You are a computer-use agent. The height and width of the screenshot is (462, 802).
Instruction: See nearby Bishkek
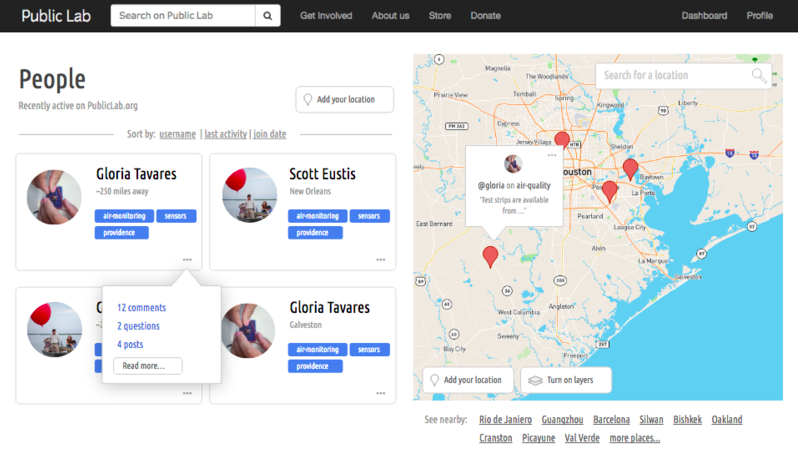pos(687,420)
